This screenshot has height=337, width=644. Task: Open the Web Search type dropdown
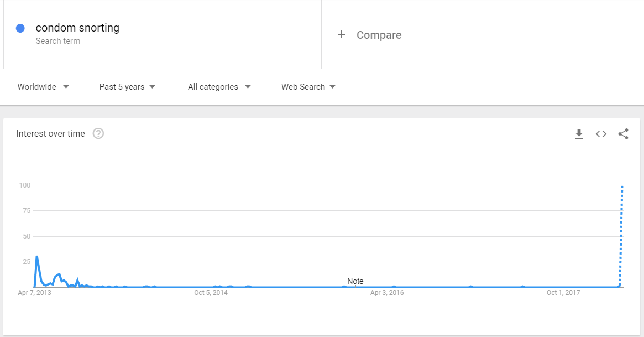(x=308, y=87)
